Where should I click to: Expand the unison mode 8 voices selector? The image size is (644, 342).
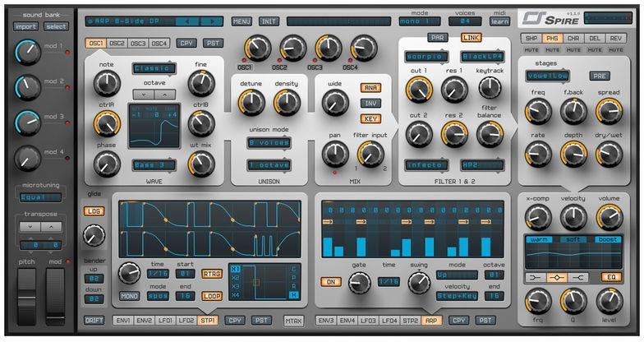(x=269, y=142)
